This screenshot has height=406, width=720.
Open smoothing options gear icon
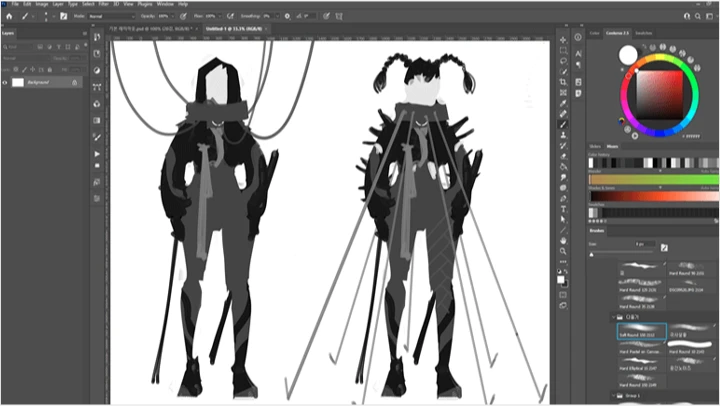(x=287, y=16)
